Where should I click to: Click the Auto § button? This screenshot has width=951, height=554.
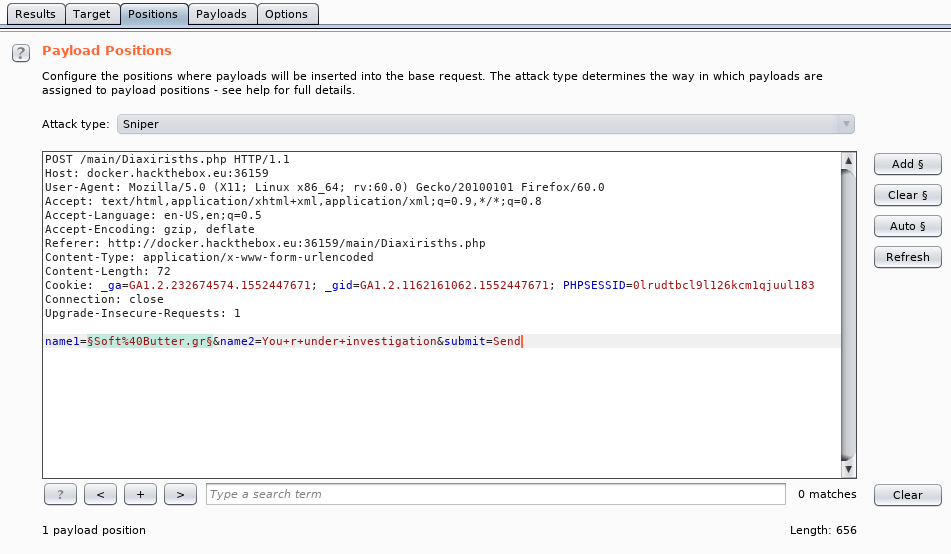[x=907, y=226]
